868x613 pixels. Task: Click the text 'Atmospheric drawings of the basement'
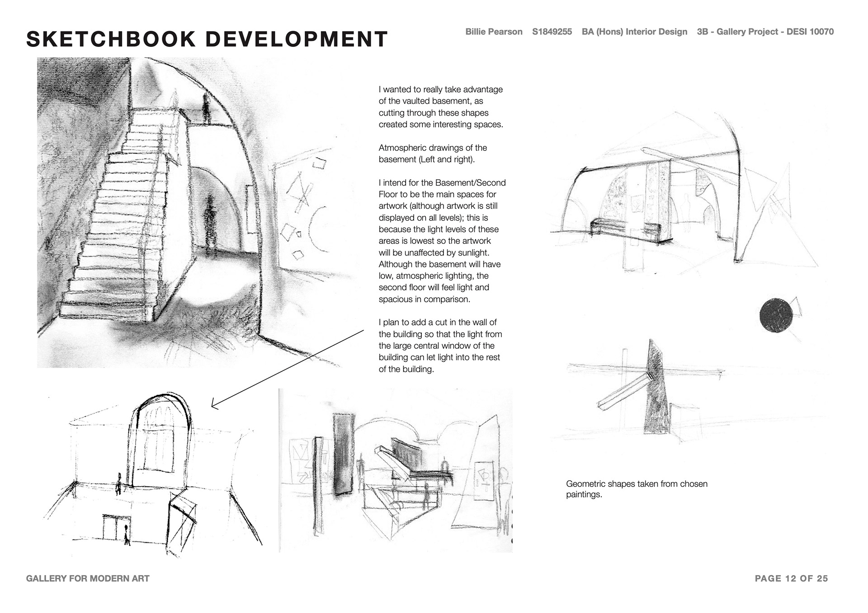click(x=433, y=154)
